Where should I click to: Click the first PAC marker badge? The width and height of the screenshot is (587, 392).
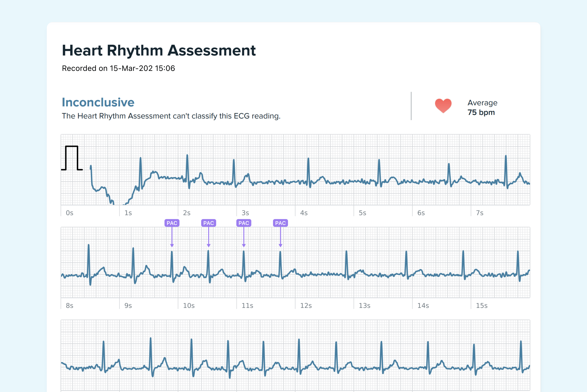click(x=172, y=223)
